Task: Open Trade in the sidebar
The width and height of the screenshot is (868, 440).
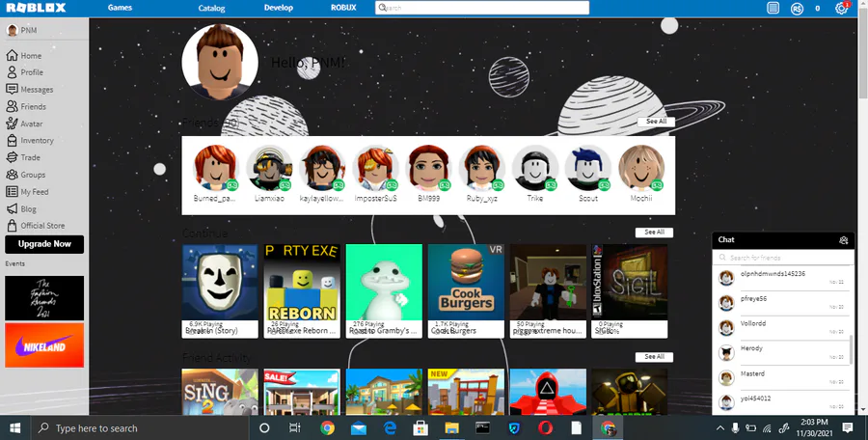Action: pos(23,157)
